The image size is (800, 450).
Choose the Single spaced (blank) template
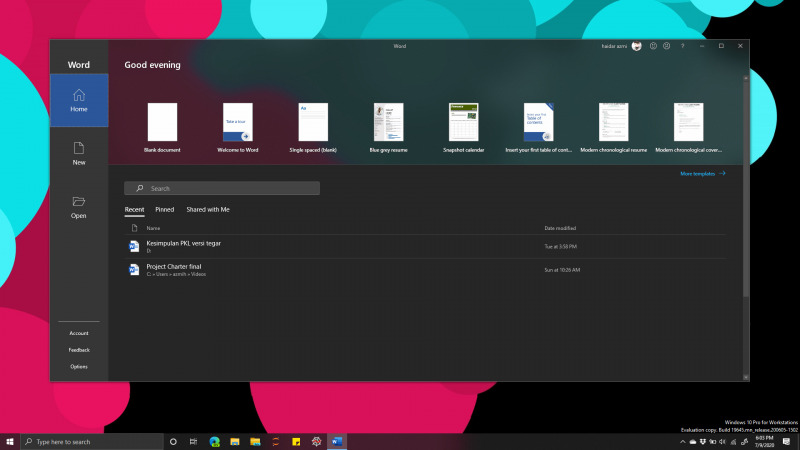(313, 128)
